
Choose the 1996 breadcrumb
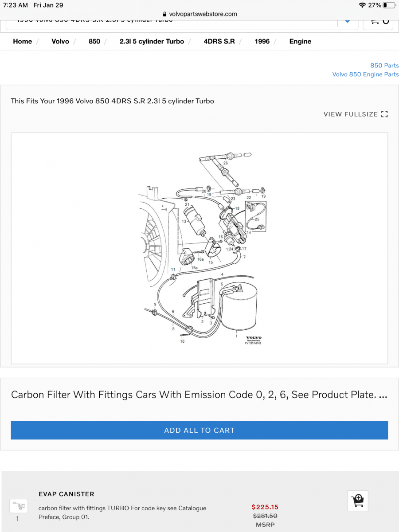(262, 41)
